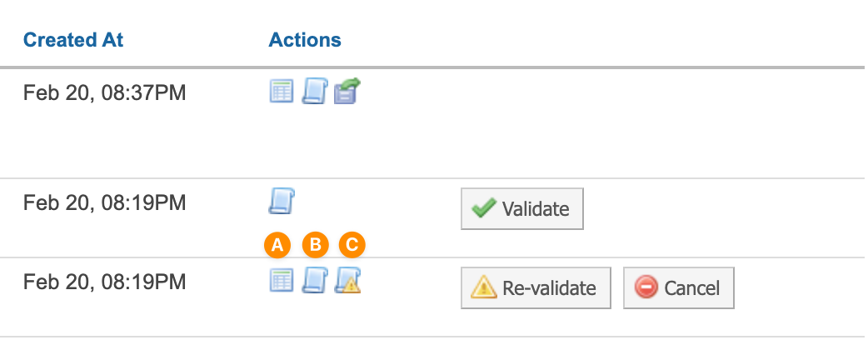Sort by Created At column header
Screen dimensions: 868x340
pos(73,40)
